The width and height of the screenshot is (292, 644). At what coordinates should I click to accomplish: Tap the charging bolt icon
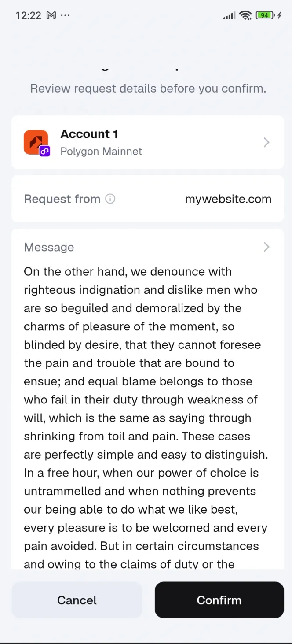(280, 15)
